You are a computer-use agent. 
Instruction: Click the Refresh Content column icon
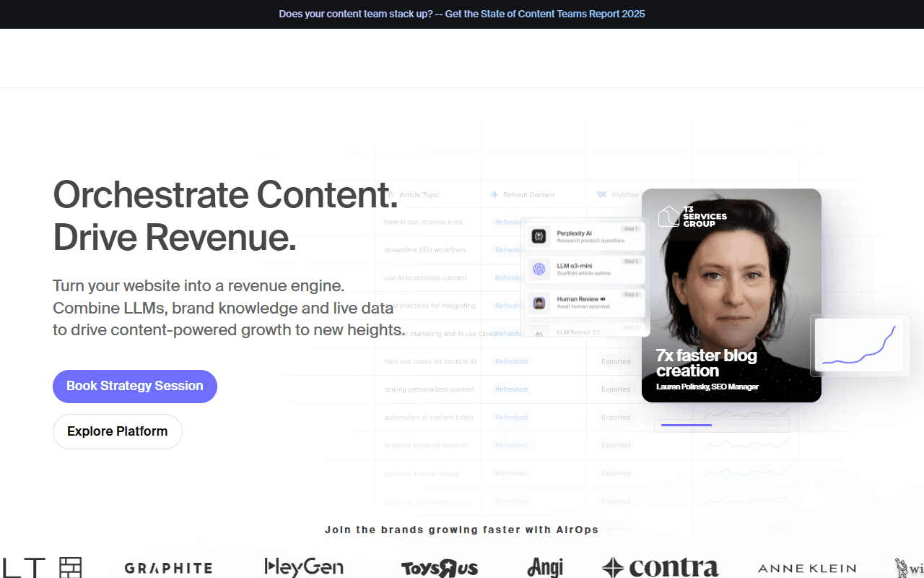[x=494, y=195]
